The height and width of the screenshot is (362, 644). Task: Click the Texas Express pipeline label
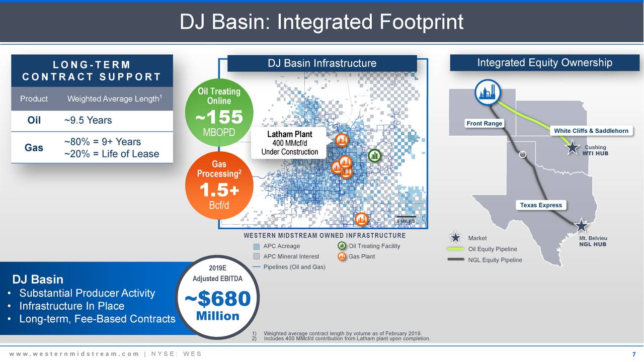tap(541, 205)
